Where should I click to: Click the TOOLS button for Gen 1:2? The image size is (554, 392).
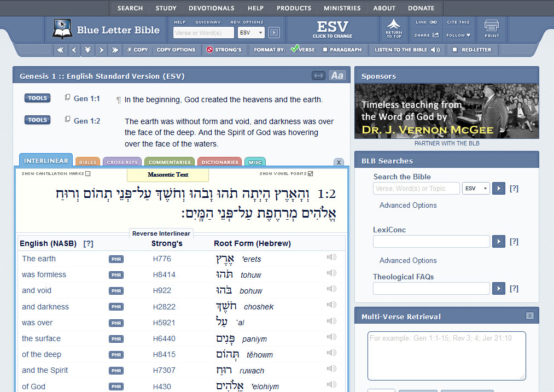point(37,120)
